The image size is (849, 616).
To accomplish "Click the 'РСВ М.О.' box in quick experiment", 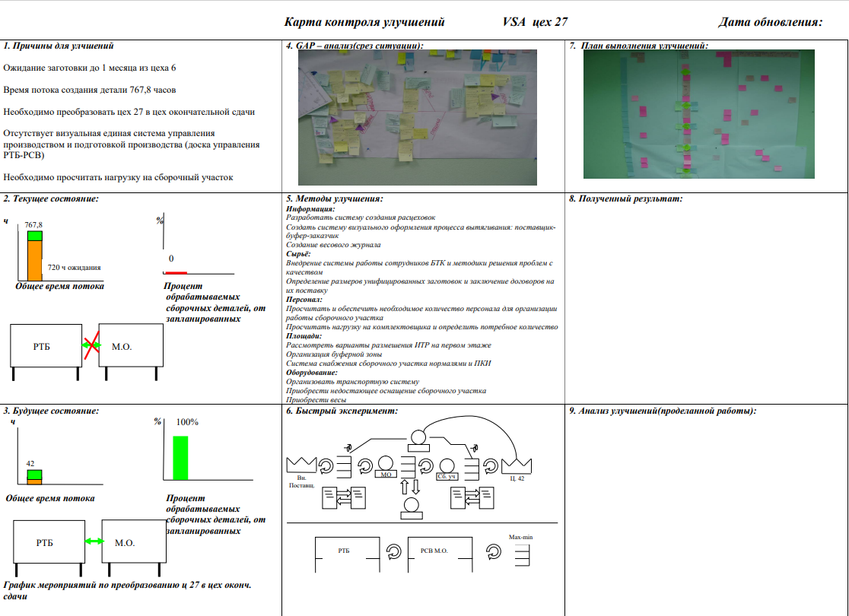I will pyautogui.click(x=440, y=554).
